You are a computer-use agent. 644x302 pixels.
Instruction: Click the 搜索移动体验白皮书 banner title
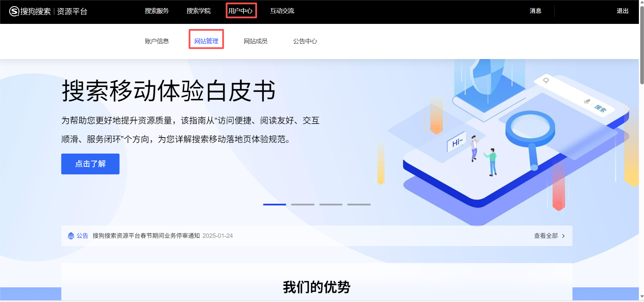[169, 91]
